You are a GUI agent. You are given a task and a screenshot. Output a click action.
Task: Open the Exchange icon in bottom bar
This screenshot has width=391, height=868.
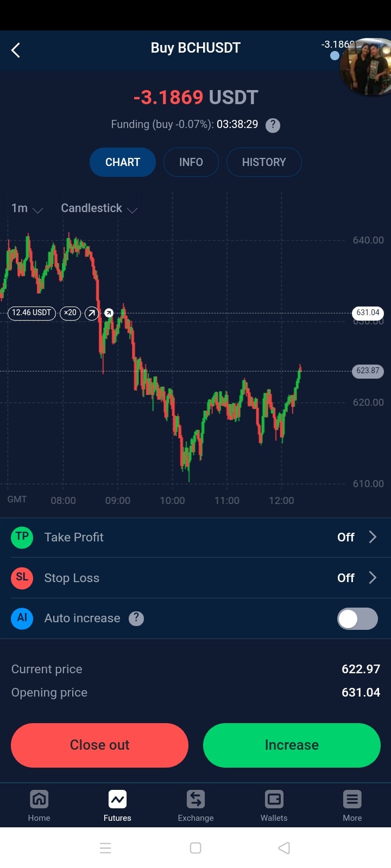click(195, 799)
